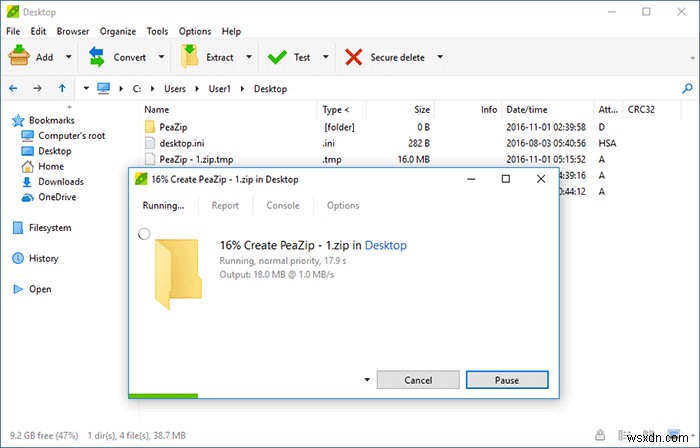Select History in the sidebar
Viewport: 700px width, 448px height.
(35, 258)
